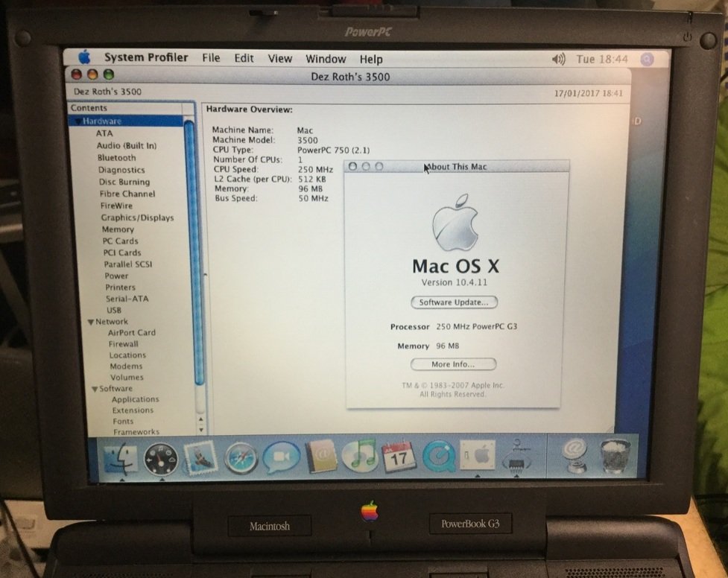Click System Profiler icon in the Dock
The image size is (728, 578).
pos(516,456)
